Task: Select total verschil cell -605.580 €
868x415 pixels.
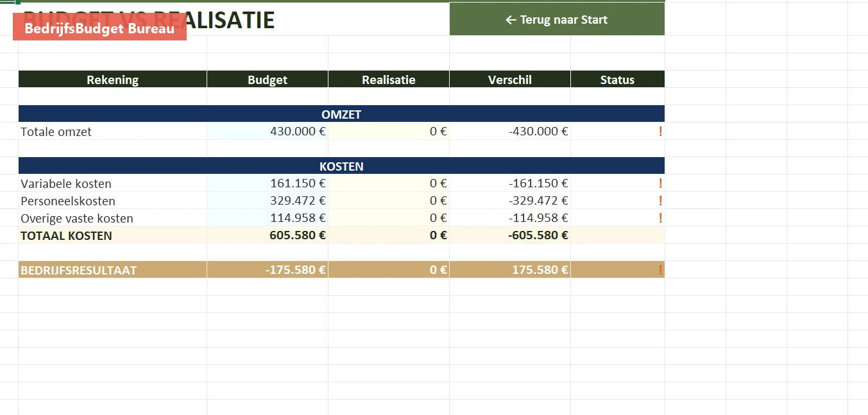Action: pyautogui.click(x=510, y=235)
